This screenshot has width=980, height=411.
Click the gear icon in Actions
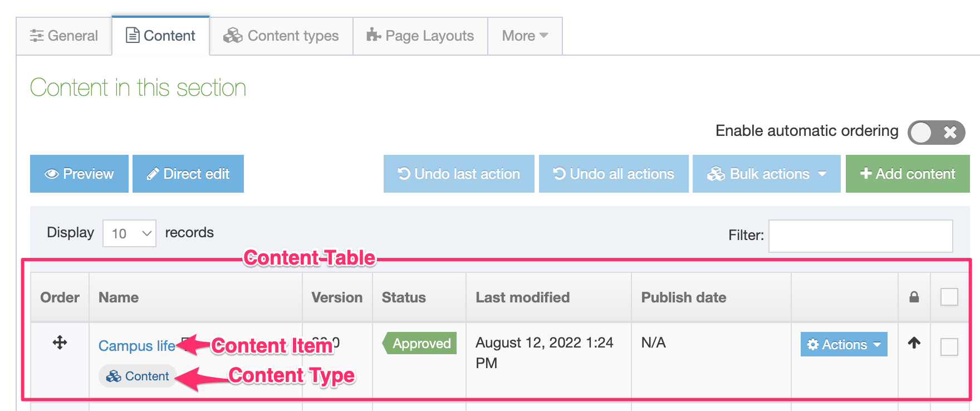813,345
